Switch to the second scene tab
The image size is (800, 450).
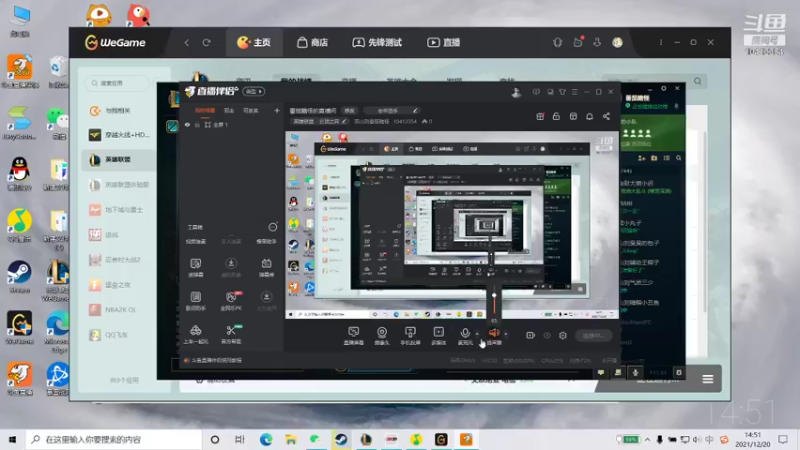click(x=229, y=110)
